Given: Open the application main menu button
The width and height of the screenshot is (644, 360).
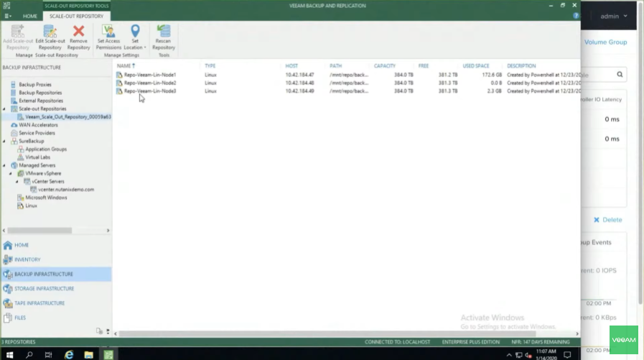Looking at the screenshot, I should [x=8, y=16].
